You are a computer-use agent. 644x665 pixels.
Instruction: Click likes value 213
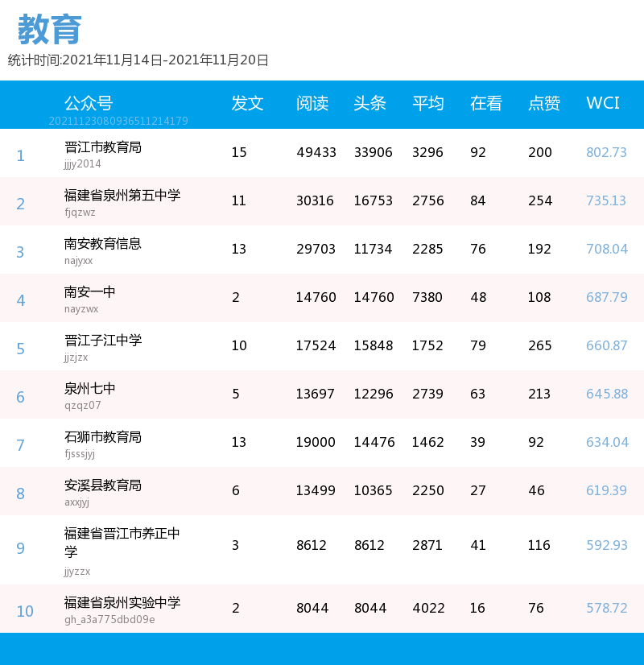pos(539,394)
